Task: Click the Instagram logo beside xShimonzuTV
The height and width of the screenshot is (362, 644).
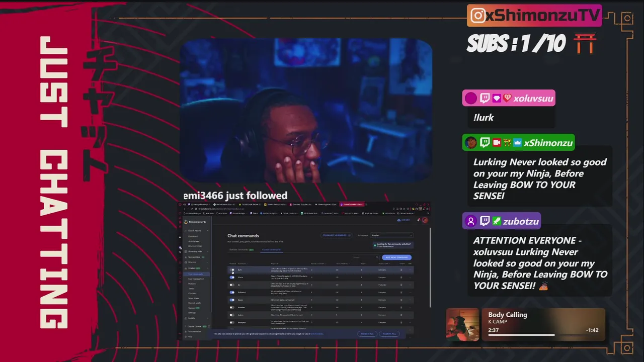Action: pyautogui.click(x=478, y=16)
